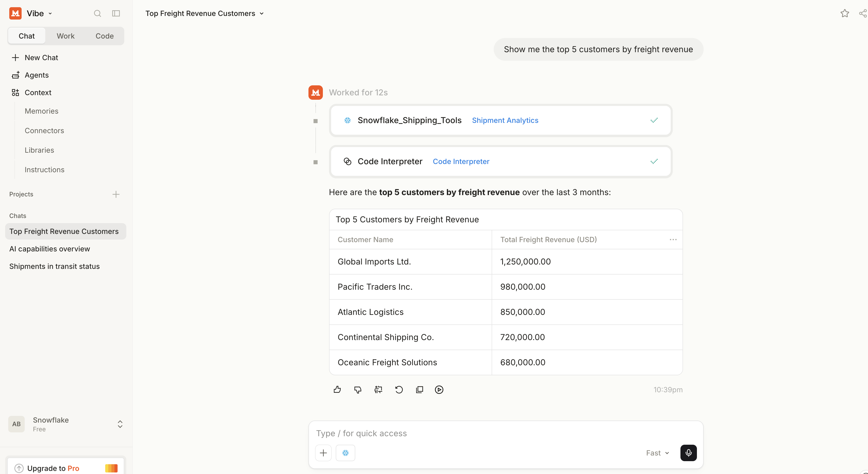Expand the Snowflake account switcher
868x474 pixels.
pyautogui.click(x=120, y=424)
